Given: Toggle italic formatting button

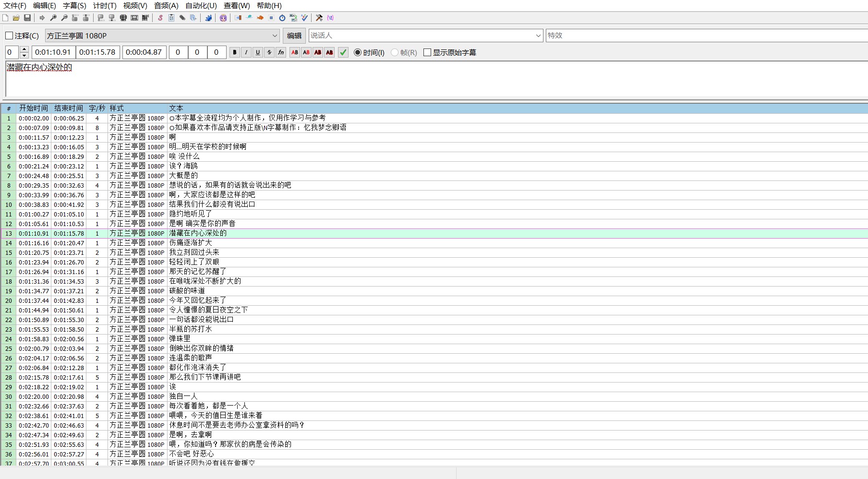Looking at the screenshot, I should tap(246, 52).
